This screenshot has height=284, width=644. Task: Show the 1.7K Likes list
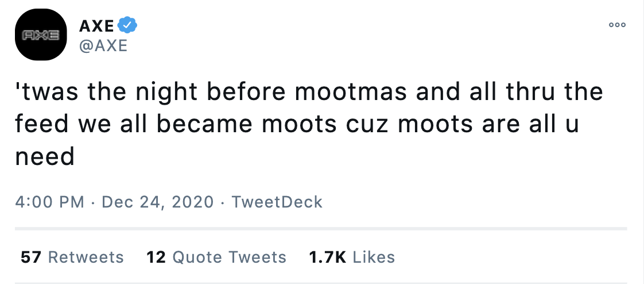352,257
